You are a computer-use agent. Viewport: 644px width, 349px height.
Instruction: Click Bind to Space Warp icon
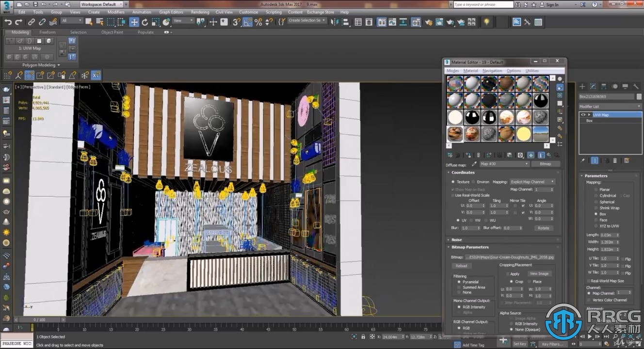[53, 22]
